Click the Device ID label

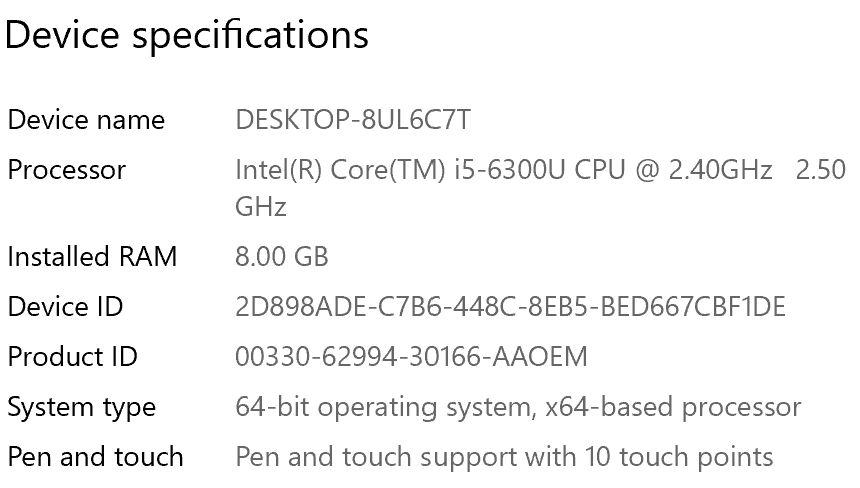[65, 307]
